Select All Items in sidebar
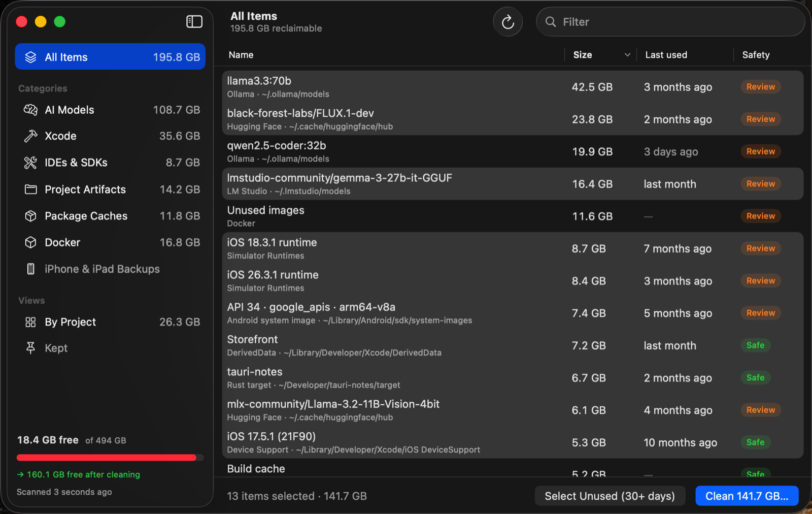 (110, 57)
